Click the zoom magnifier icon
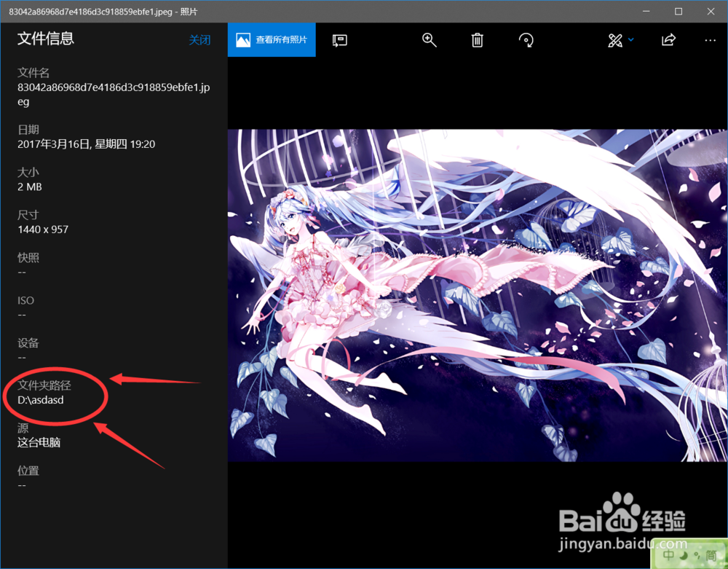 click(429, 40)
